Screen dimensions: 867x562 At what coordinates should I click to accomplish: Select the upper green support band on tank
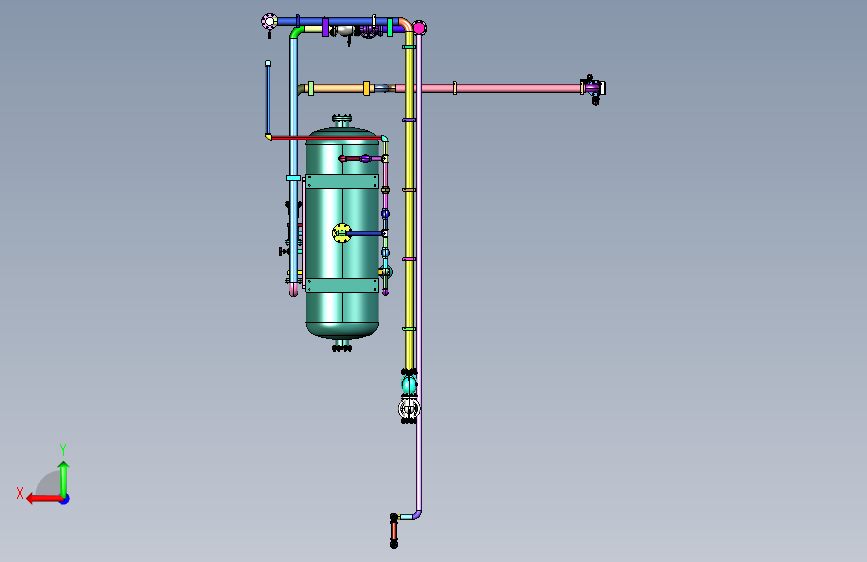coord(342,181)
